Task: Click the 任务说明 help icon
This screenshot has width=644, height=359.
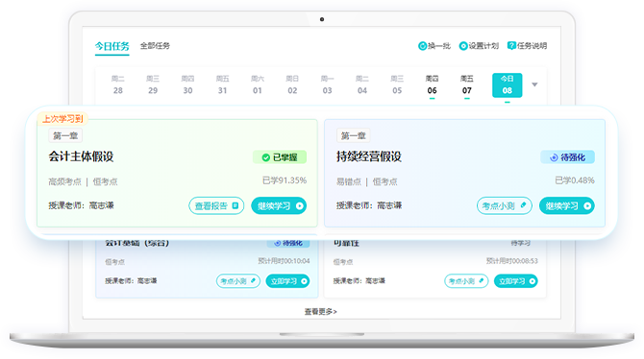Action: (x=511, y=45)
